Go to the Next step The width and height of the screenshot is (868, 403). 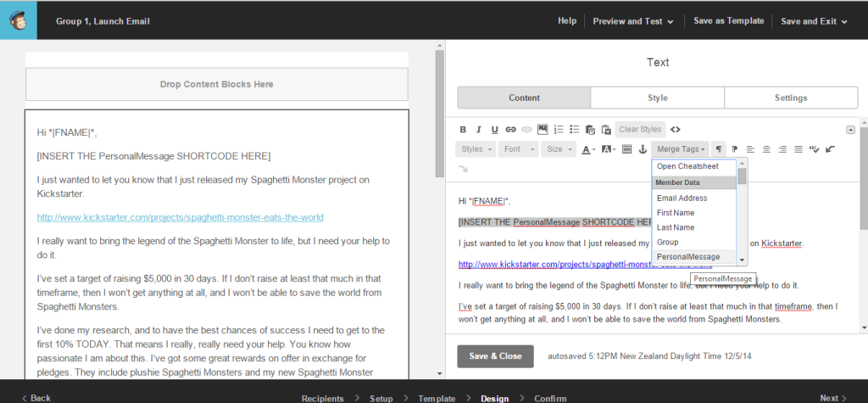(833, 398)
